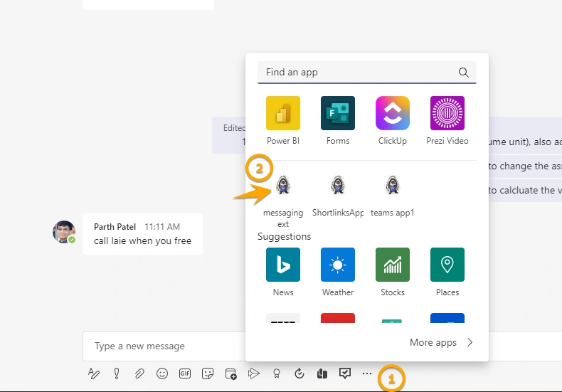
Task: Open the Forms app
Action: click(338, 113)
